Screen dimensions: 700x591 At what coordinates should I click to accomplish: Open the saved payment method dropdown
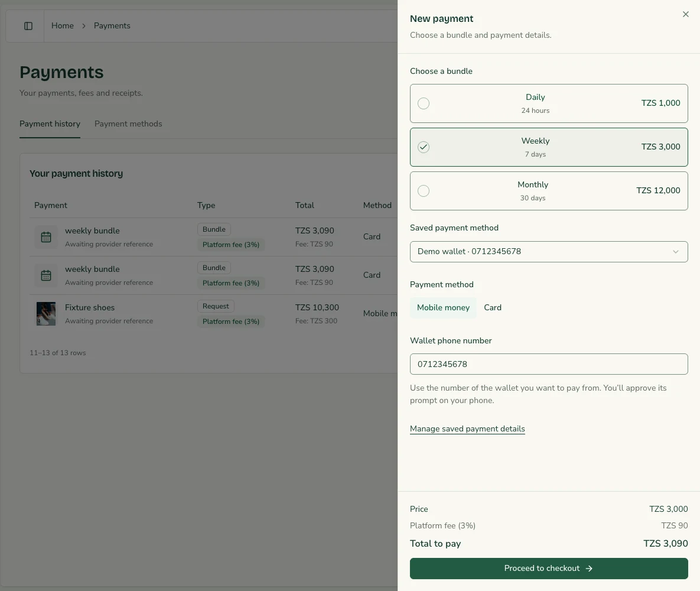[549, 252]
